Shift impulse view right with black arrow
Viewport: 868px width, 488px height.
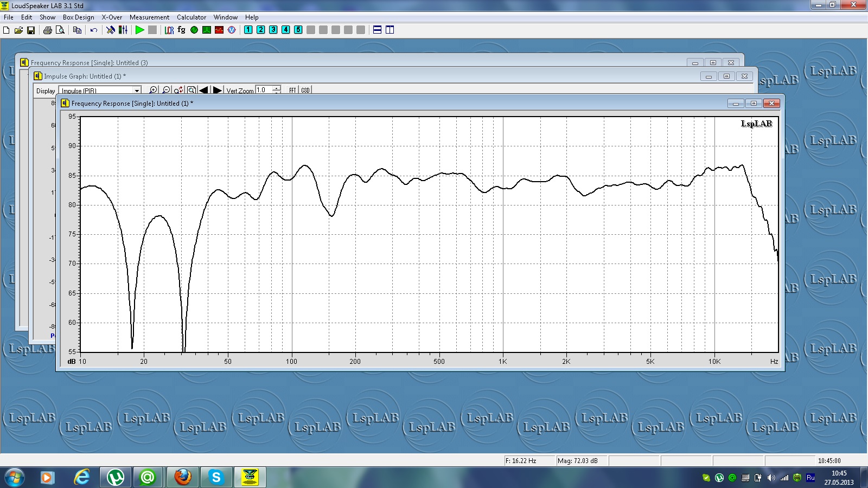(x=217, y=90)
